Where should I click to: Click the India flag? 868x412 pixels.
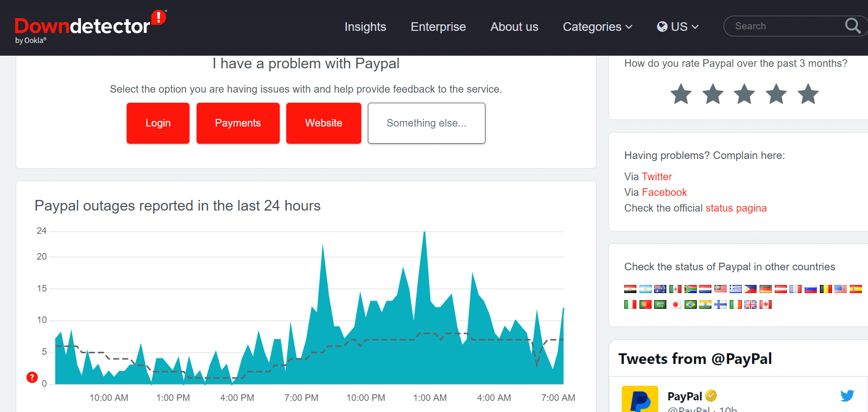click(705, 304)
